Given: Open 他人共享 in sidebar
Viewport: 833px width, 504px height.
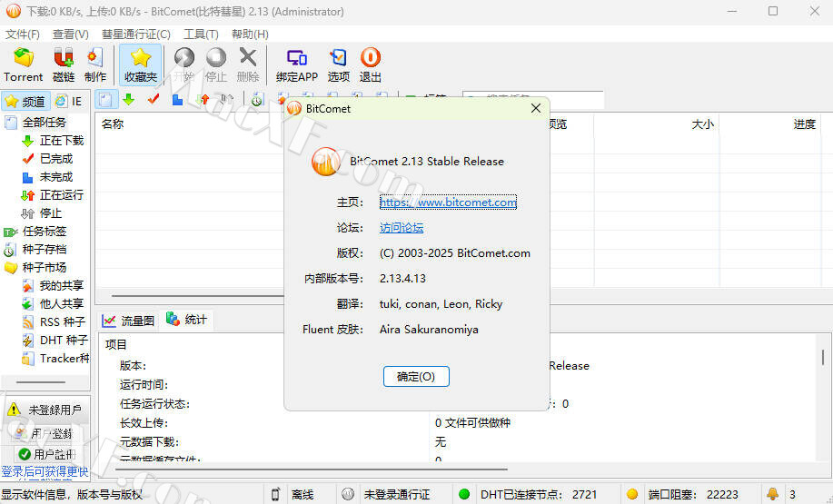Looking at the screenshot, I should tap(62, 304).
